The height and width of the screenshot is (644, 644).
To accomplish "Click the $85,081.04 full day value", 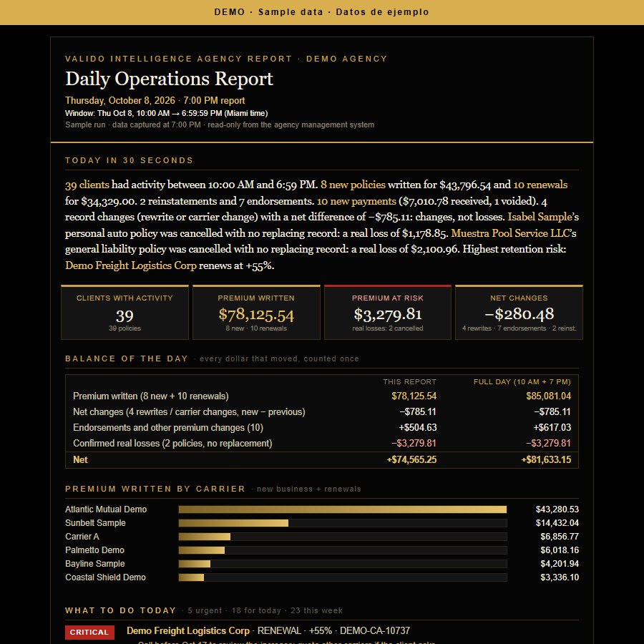I will point(548,396).
